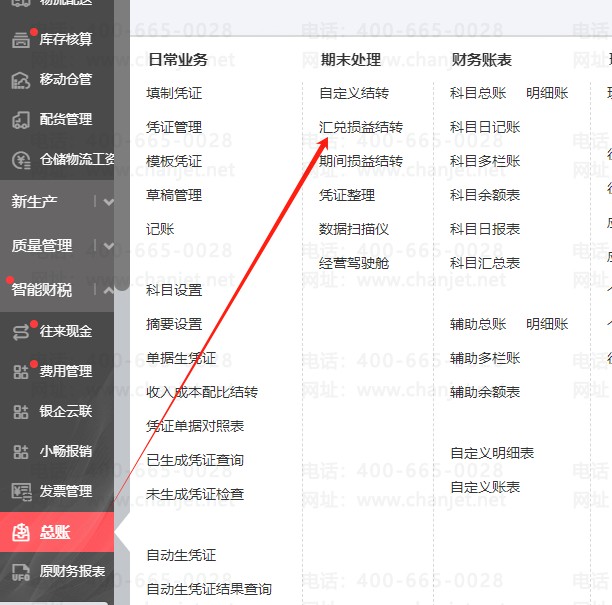
Task: Click the 银企云联 grid icon
Action: [x=21, y=412]
